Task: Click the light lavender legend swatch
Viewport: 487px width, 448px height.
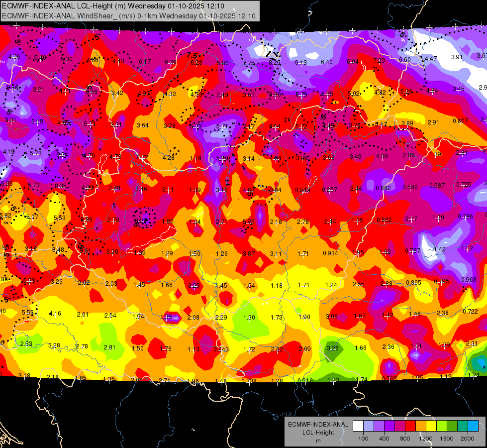Action: [x=369, y=426]
